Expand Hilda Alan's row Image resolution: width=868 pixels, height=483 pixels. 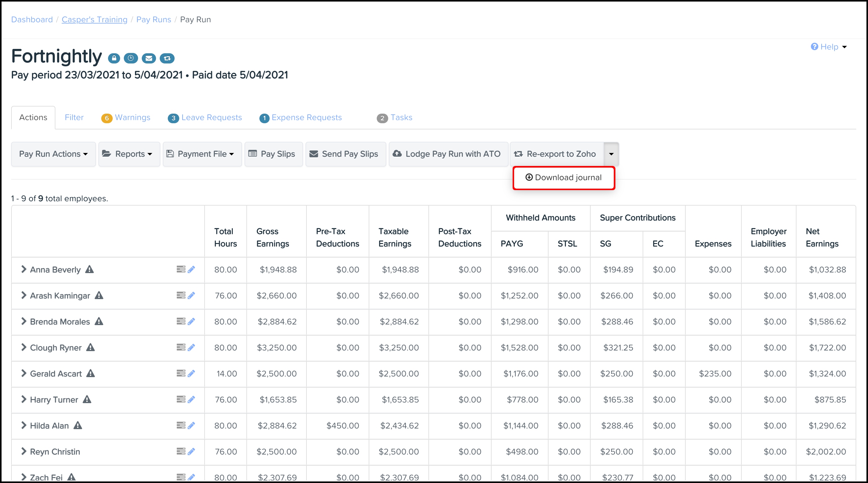24,425
